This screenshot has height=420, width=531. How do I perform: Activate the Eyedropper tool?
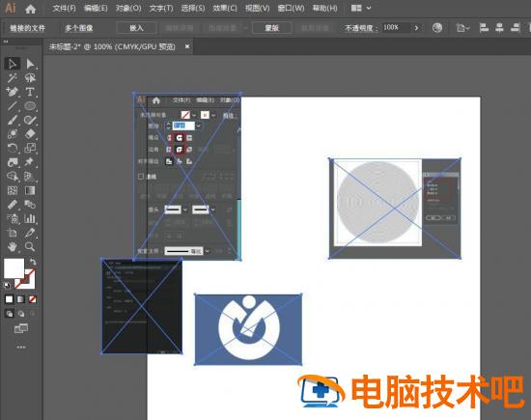[30, 233]
